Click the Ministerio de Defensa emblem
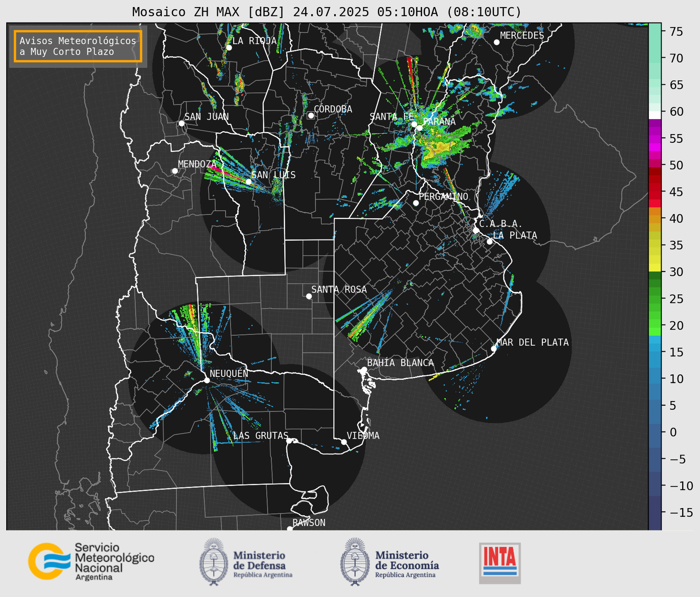The image size is (700, 597). click(213, 562)
